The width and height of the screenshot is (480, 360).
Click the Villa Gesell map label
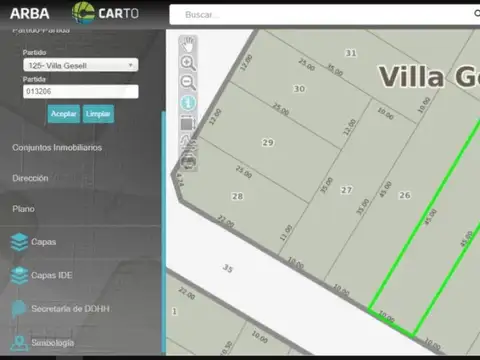pos(429,77)
